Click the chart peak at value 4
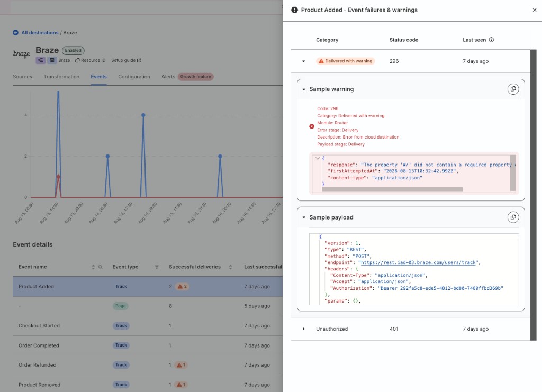542x392 pixels. tap(143, 115)
